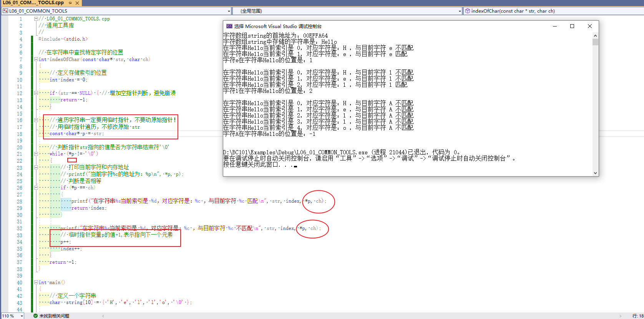Click the debug console title bar text

click(278, 26)
